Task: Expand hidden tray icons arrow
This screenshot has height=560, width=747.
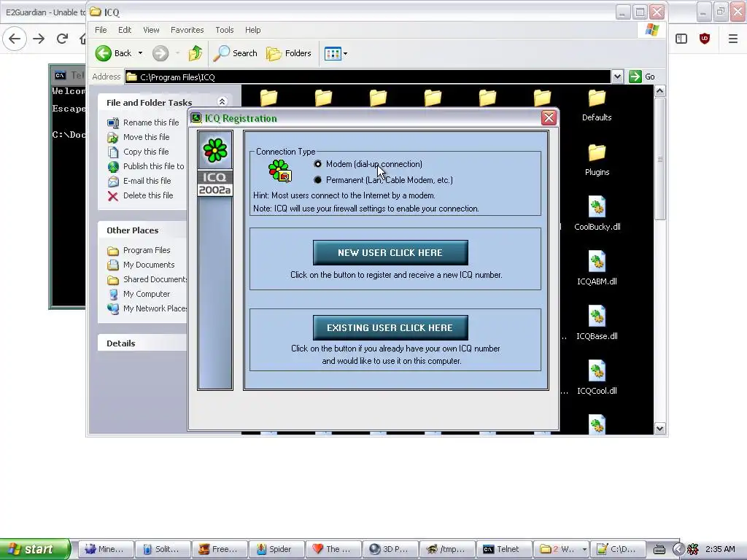Action: pos(679,550)
